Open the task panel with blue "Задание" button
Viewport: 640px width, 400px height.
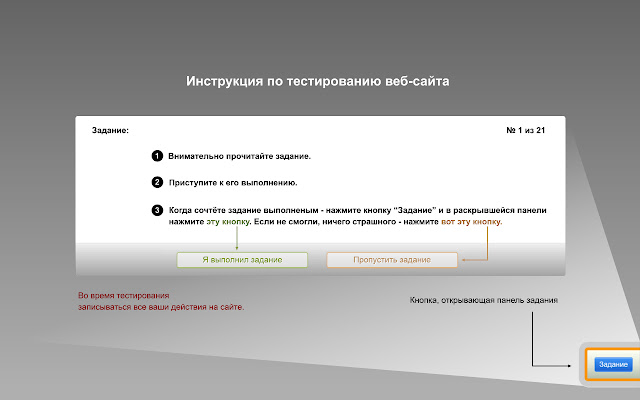coord(613,364)
